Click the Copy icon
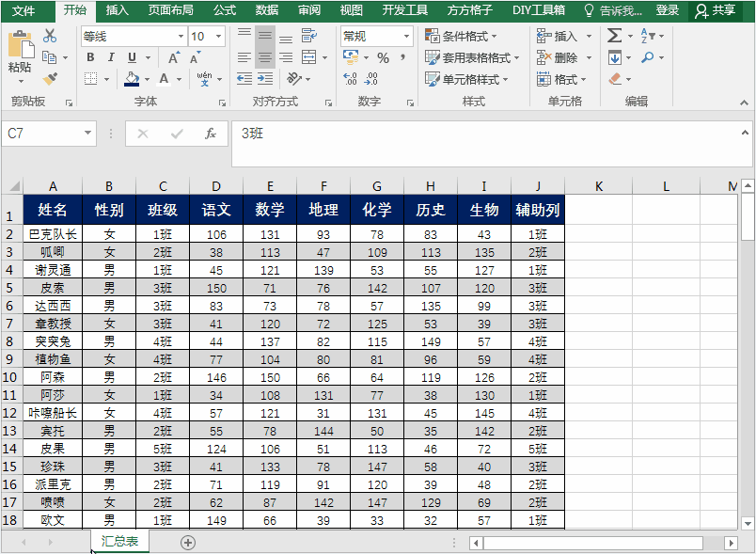The width and height of the screenshot is (756, 554). [49, 57]
